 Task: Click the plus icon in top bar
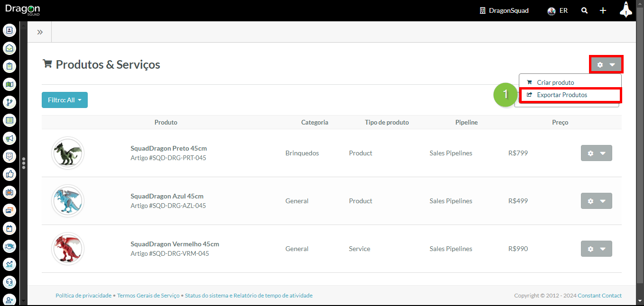(603, 10)
